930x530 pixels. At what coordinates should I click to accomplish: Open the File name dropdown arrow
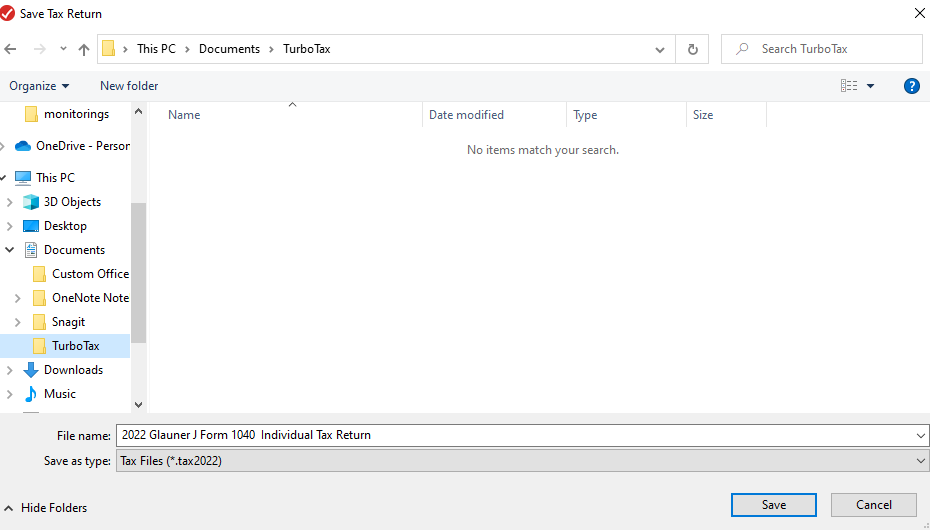921,436
